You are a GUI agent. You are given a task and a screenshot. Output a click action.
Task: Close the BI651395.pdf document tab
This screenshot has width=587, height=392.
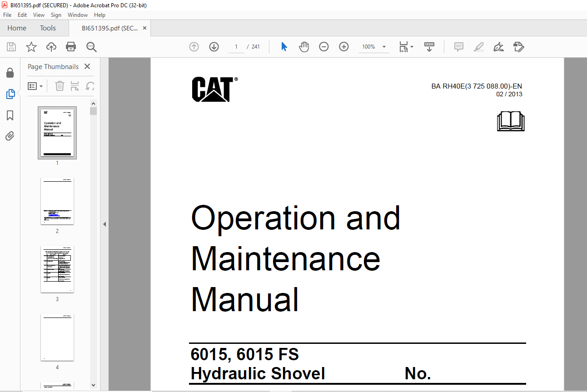(145, 28)
